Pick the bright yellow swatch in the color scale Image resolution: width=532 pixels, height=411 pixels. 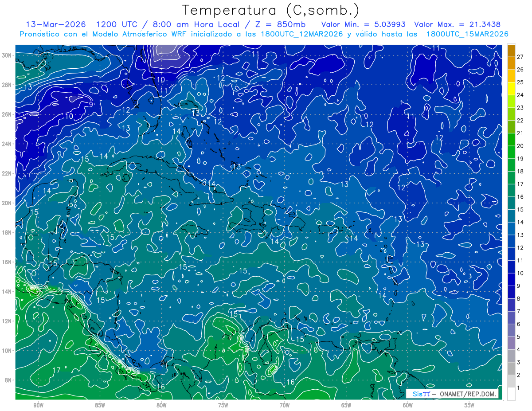[x=512, y=89]
